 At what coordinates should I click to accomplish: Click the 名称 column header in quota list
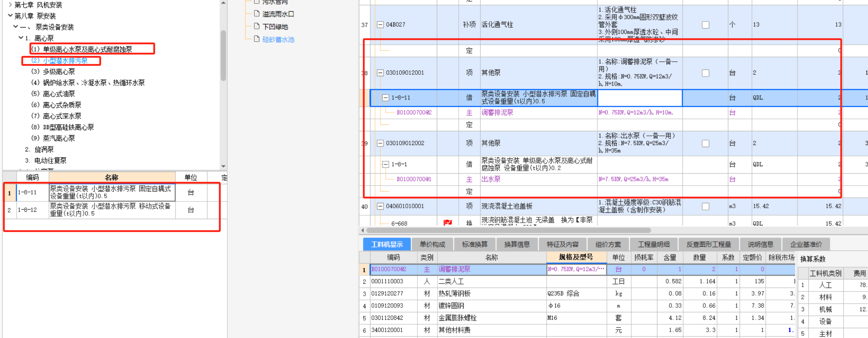(112, 177)
